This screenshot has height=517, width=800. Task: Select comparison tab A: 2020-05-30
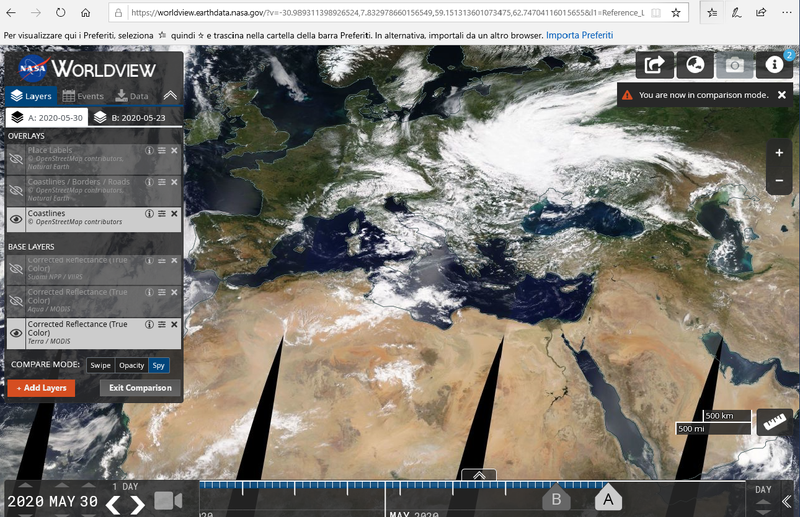point(47,117)
